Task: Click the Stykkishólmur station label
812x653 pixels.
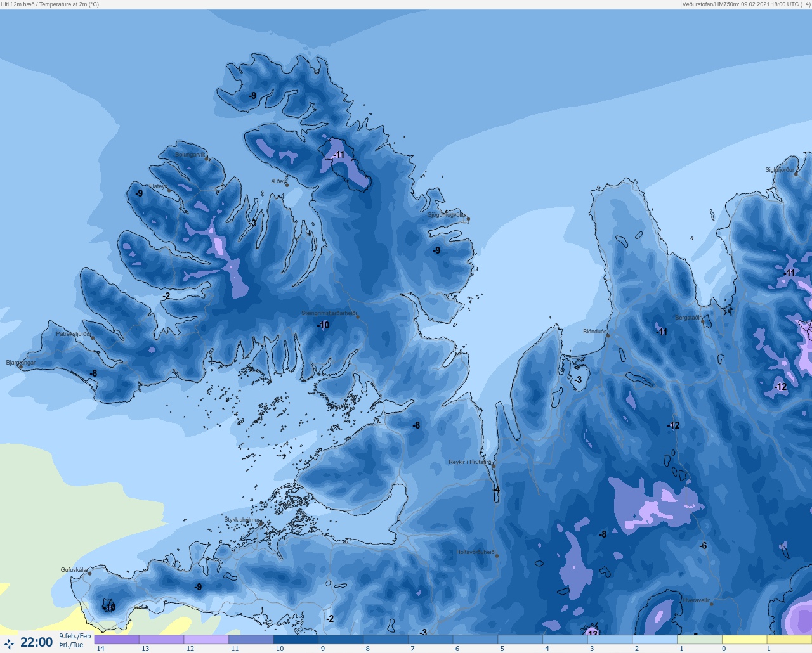Action: pyautogui.click(x=242, y=520)
